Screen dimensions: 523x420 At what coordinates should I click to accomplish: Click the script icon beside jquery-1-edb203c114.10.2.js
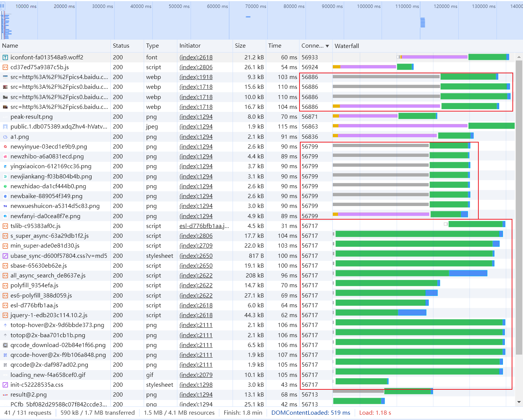(5, 315)
